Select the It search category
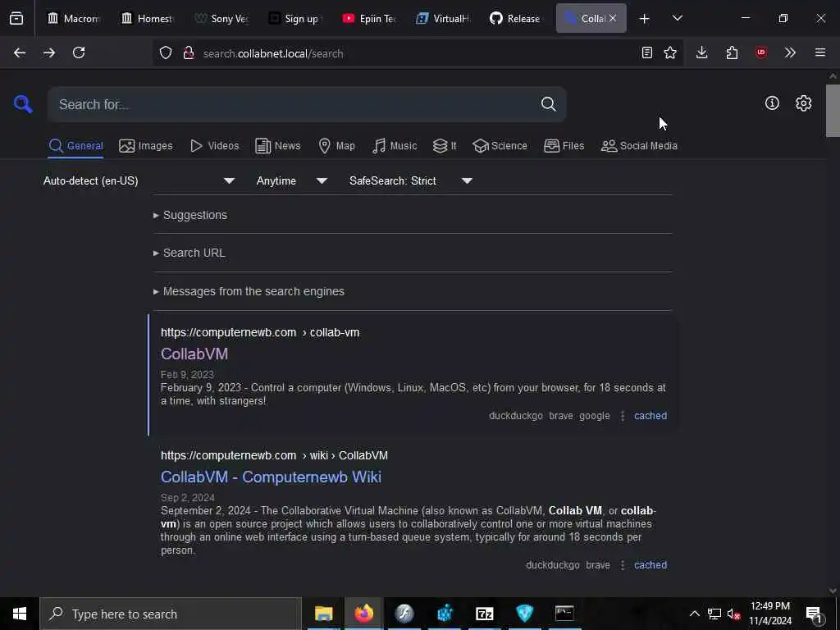The width and height of the screenshot is (840, 630). pyautogui.click(x=445, y=146)
